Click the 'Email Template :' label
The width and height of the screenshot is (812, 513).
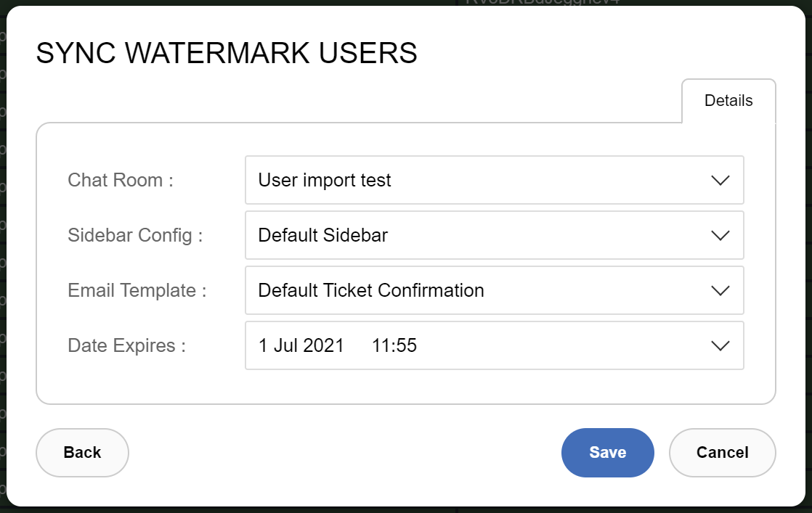point(137,290)
